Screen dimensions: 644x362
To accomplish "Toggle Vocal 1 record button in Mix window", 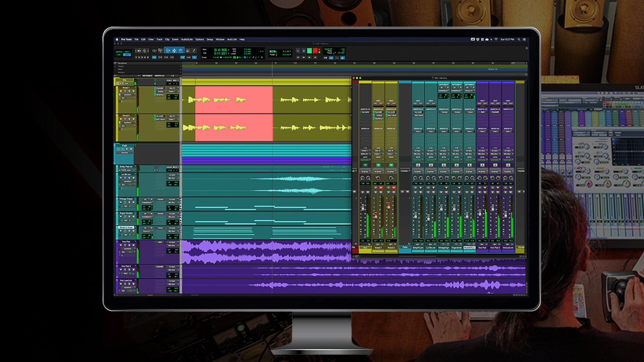I will click(x=381, y=188).
